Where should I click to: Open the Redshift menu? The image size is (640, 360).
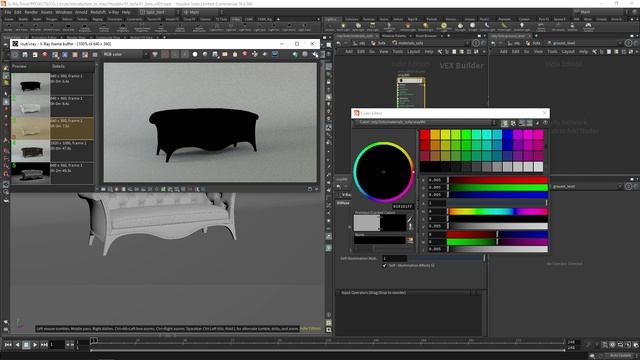click(x=98, y=12)
